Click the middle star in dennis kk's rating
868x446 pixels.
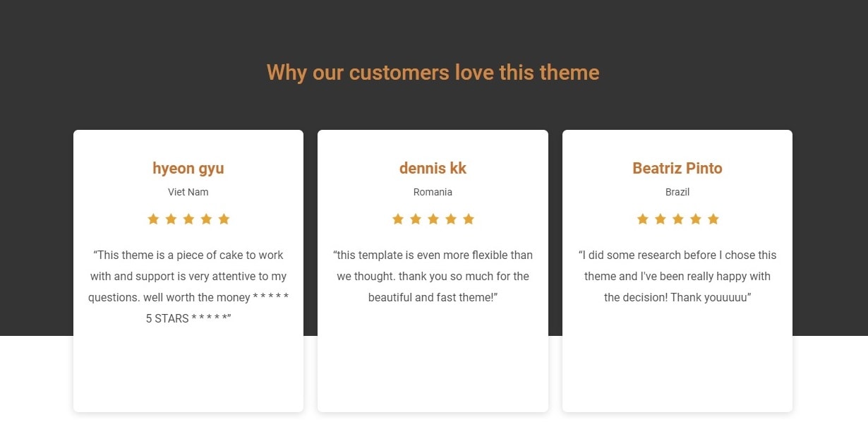coord(433,219)
